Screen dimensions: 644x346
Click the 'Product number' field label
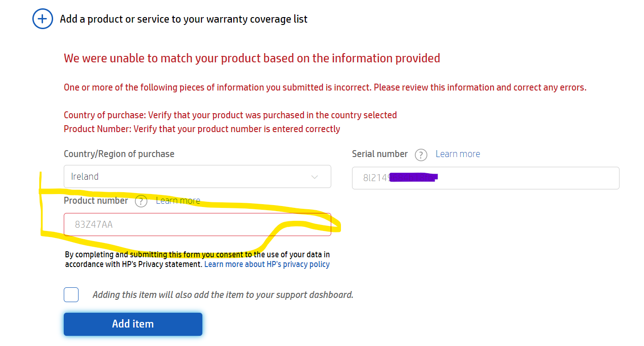(x=96, y=200)
